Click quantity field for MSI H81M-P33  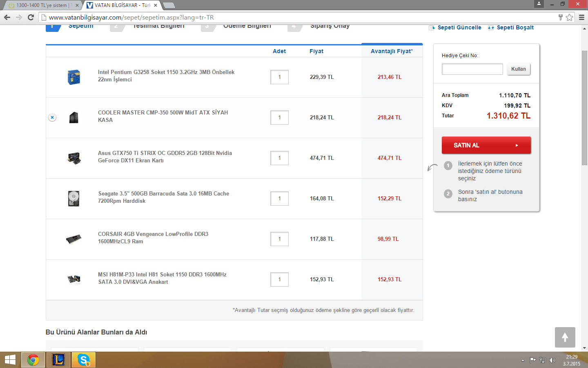[279, 279]
